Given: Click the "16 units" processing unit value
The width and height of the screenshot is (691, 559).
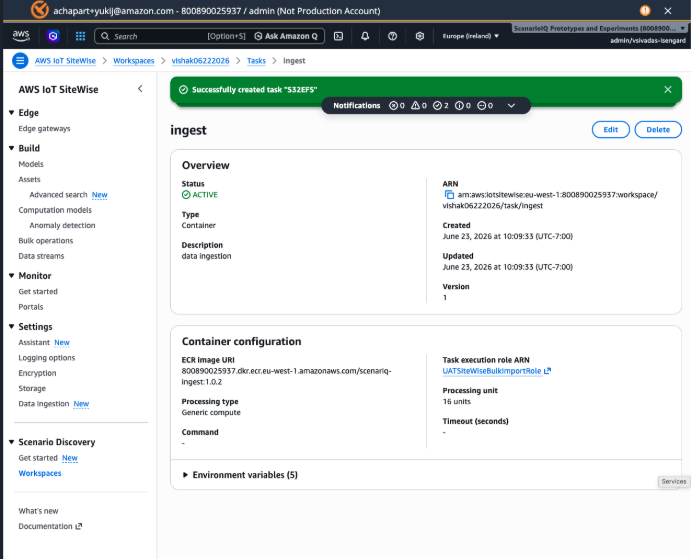Looking at the screenshot, I should (457, 402).
